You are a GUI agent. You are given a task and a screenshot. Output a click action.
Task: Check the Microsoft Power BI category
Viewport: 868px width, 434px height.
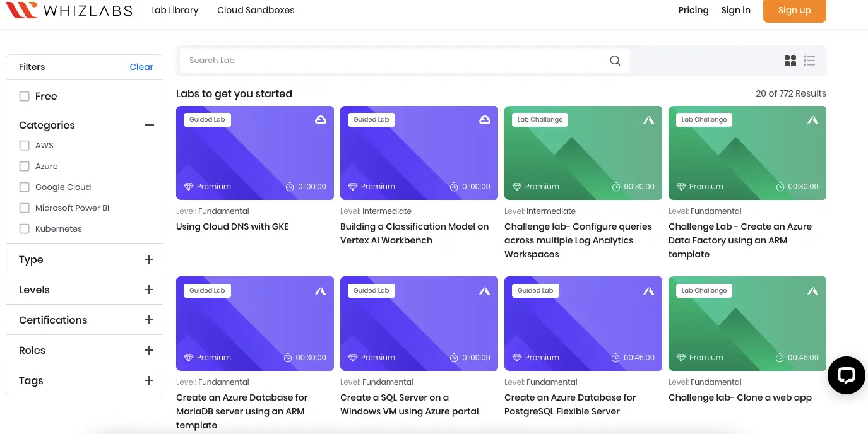coord(25,208)
